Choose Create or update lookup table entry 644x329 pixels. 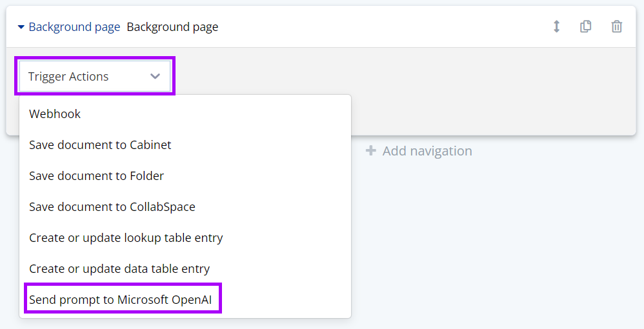coord(126,237)
